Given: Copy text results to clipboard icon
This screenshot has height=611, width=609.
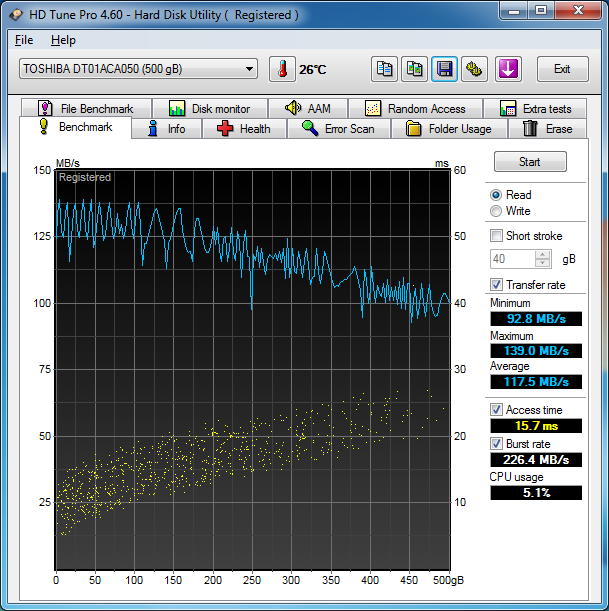Looking at the screenshot, I should pyautogui.click(x=384, y=69).
